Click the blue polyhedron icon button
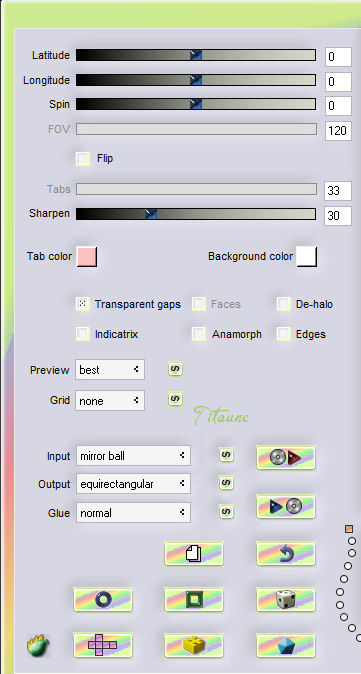 286,645
